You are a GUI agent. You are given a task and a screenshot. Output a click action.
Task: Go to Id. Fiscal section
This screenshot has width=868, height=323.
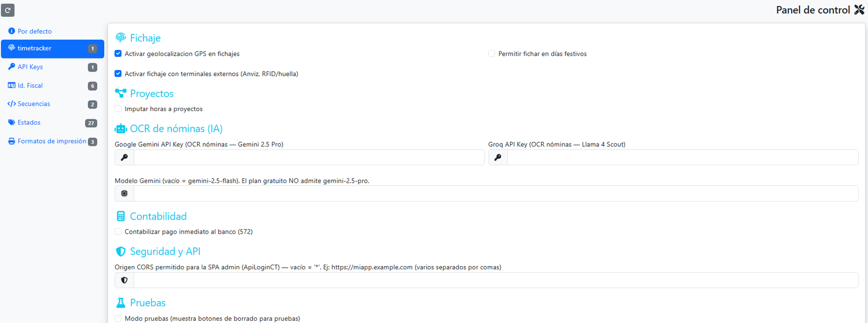(x=53, y=86)
